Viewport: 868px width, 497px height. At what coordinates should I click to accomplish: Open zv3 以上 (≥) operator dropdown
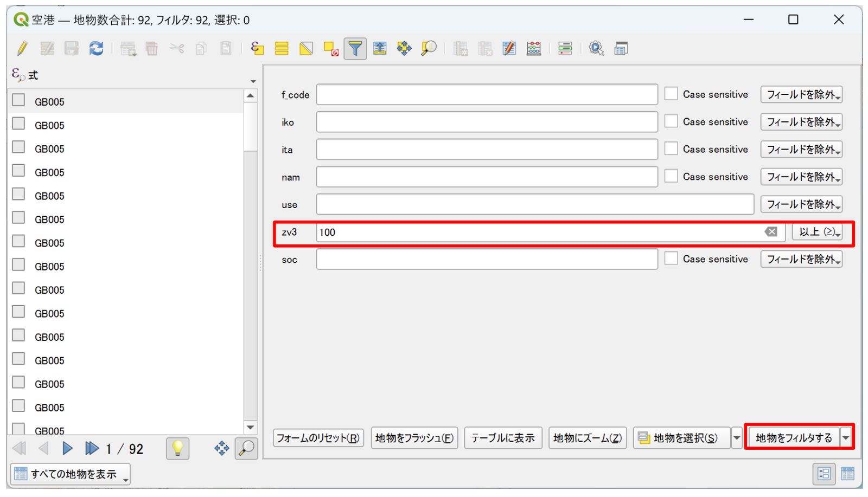817,232
